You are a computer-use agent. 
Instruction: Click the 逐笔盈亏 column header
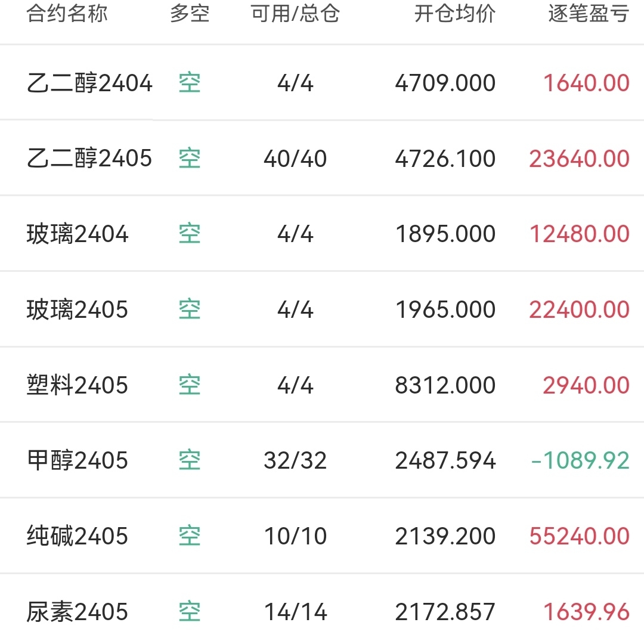point(589,14)
